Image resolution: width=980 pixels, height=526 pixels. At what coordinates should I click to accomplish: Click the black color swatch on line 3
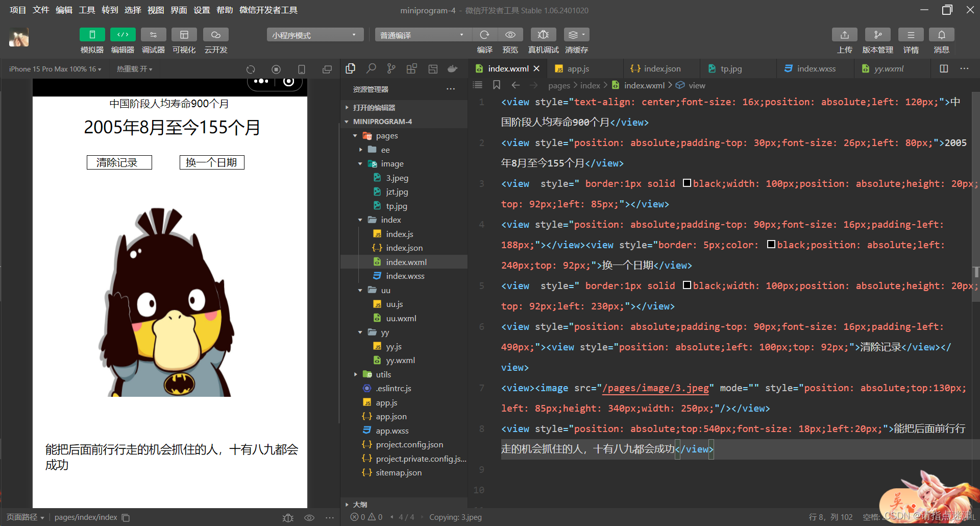(x=687, y=183)
